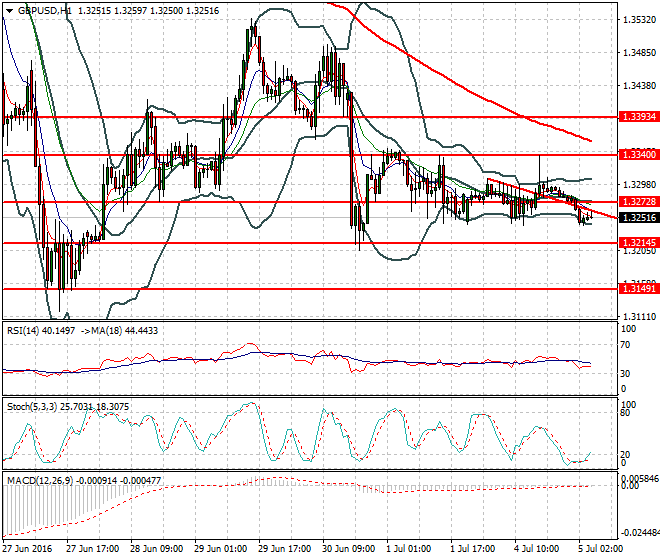Click the 1.31110 price scale value
The width and height of the screenshot is (660, 560).
pos(639,317)
